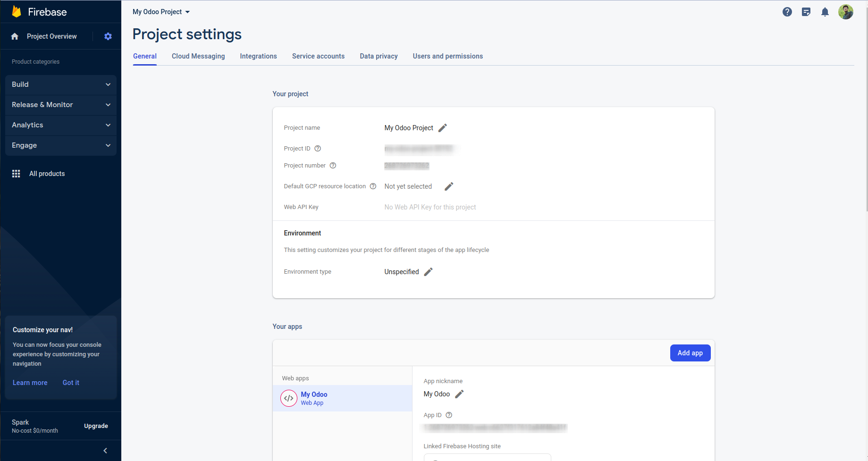Image resolution: width=868 pixels, height=461 pixels.
Task: Edit Default GCP resource location pencil
Action: 449,186
